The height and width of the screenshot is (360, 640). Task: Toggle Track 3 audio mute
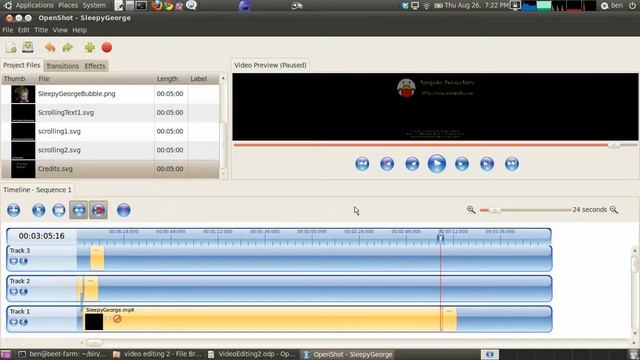[x=24, y=261]
